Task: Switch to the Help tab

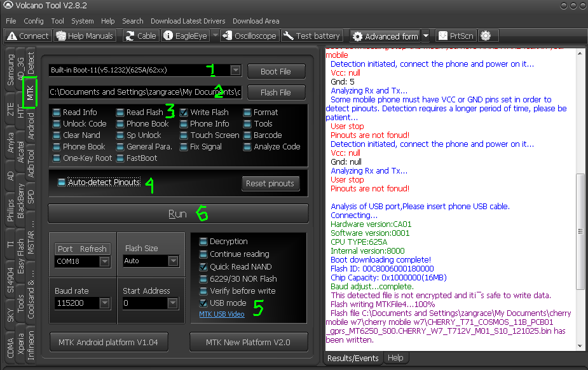Action: [x=395, y=358]
